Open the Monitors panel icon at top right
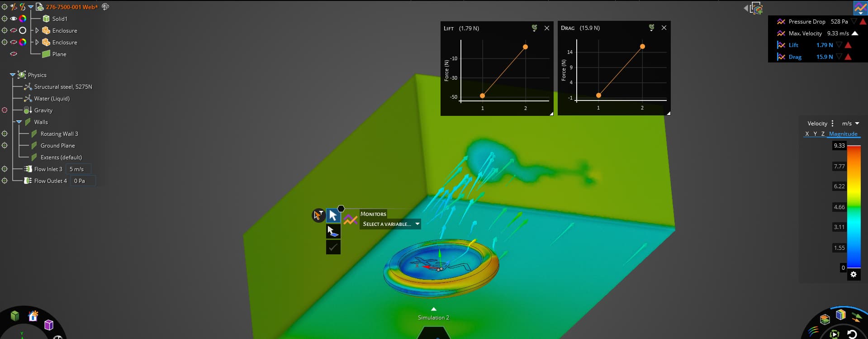The image size is (868, 339). [860, 8]
